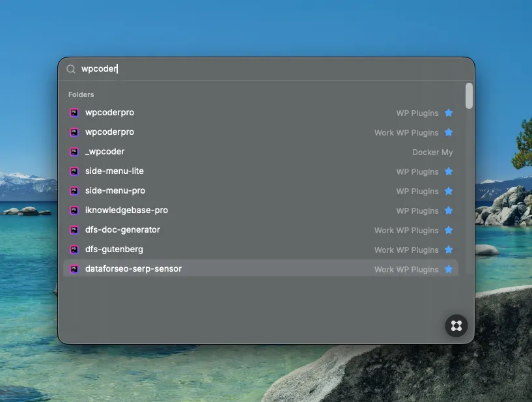Image resolution: width=532 pixels, height=402 pixels.
Task: Click the results list scrollbar thumb
Action: coord(469,96)
